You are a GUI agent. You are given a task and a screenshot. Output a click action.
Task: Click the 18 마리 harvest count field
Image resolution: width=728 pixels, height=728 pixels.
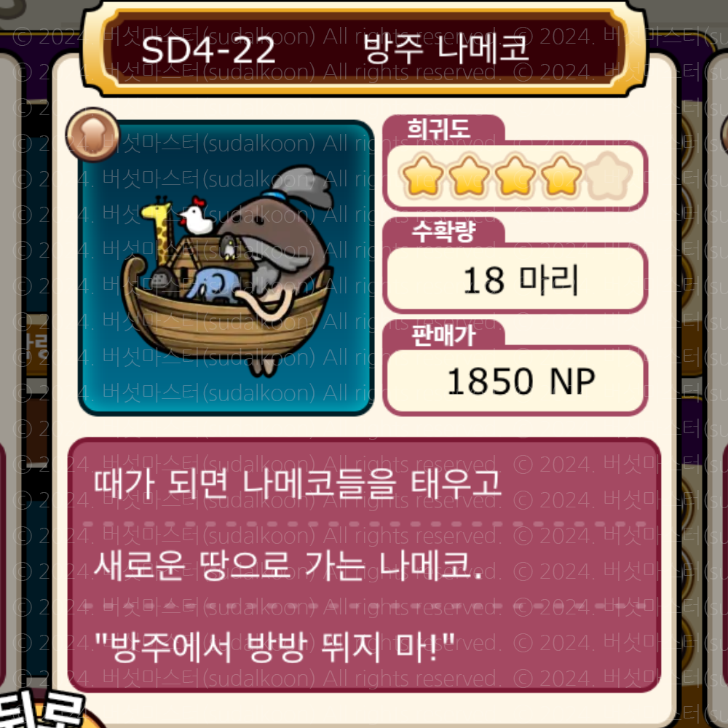tap(515, 279)
